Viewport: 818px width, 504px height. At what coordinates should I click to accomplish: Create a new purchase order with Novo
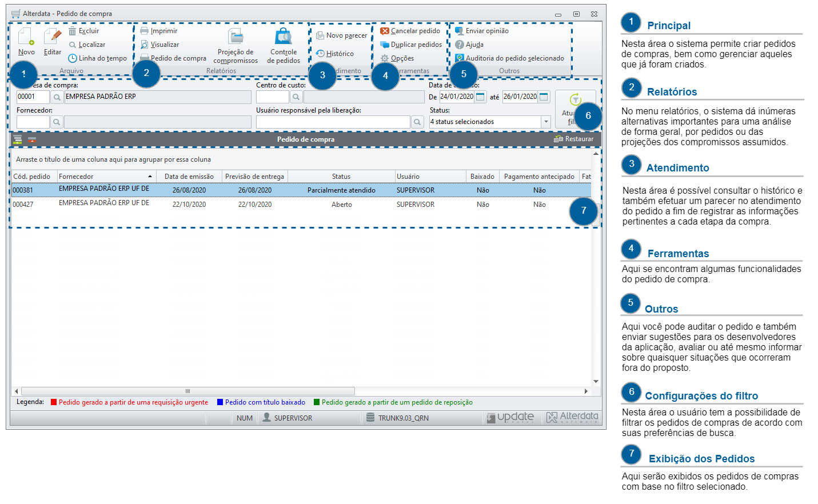(26, 42)
